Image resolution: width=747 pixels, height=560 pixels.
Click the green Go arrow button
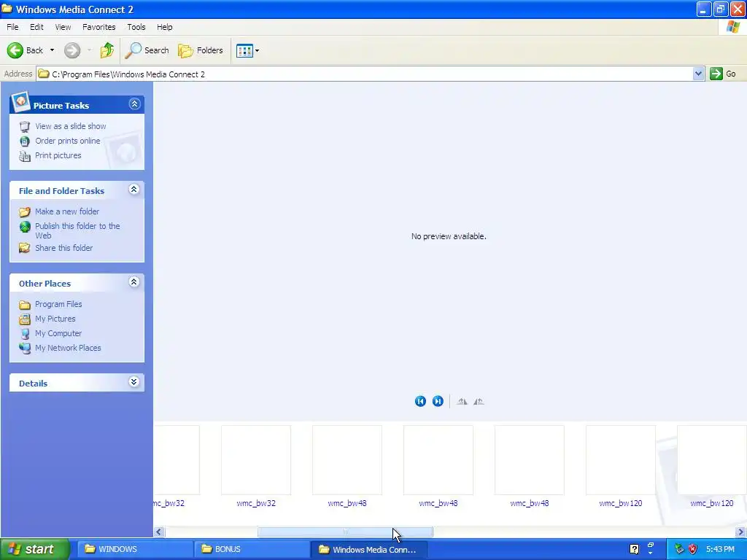pyautogui.click(x=716, y=74)
